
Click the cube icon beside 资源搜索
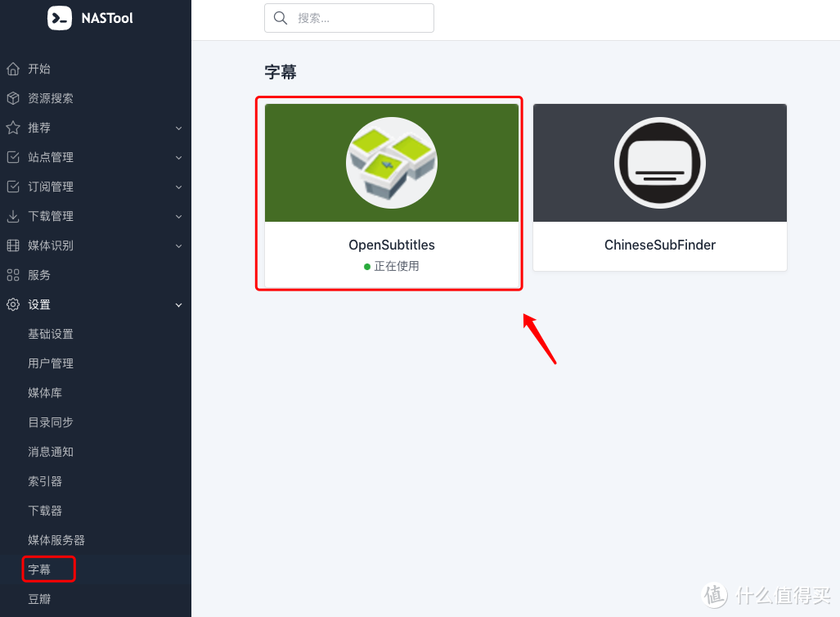tap(13, 98)
